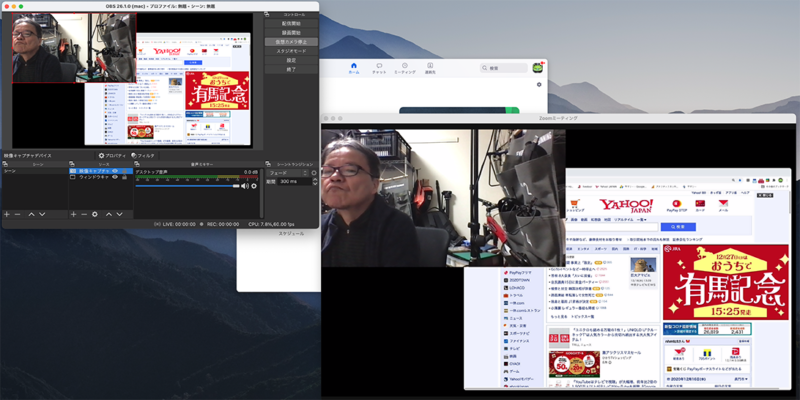800x400 pixels.
Task: Remove the selected scene with minus icon
Action: (x=17, y=214)
